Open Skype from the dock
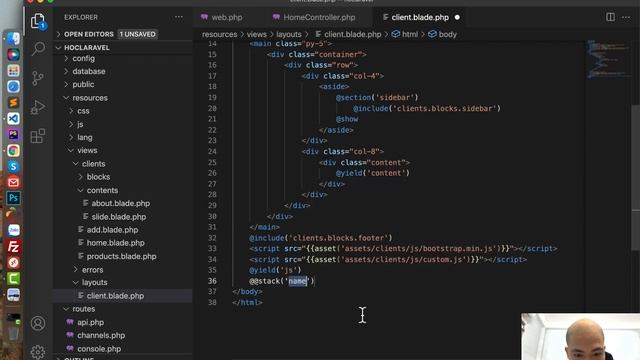 coord(13,167)
